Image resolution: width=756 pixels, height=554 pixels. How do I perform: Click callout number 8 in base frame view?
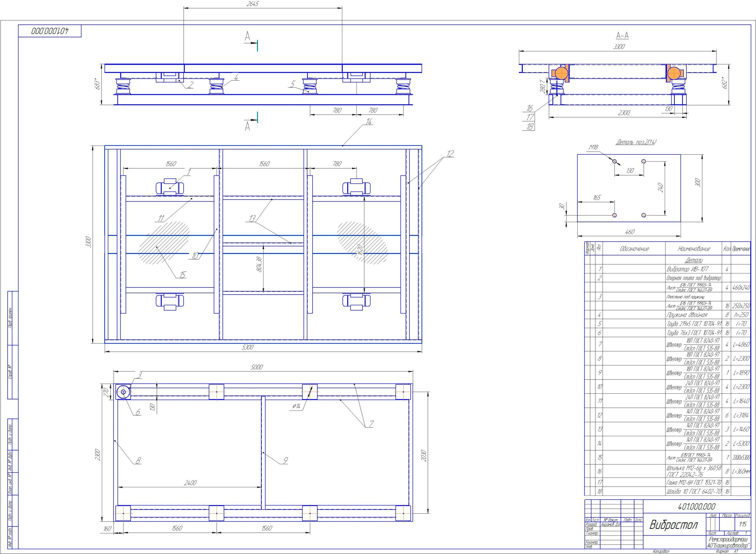coord(138,461)
